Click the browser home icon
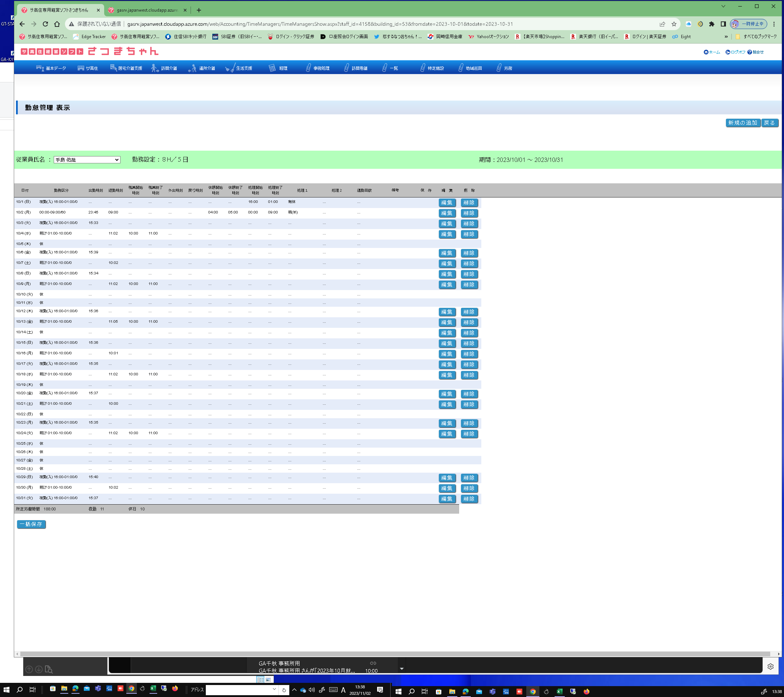 pyautogui.click(x=57, y=24)
